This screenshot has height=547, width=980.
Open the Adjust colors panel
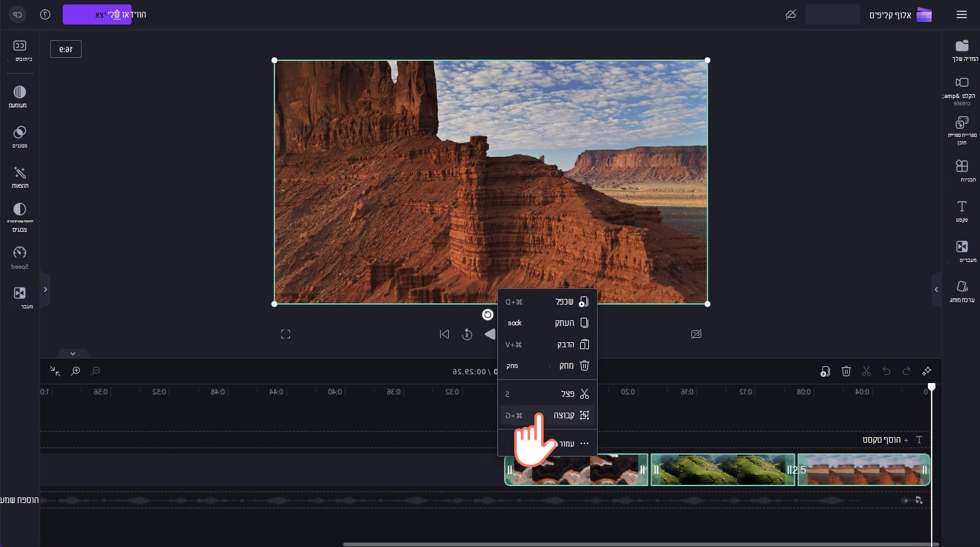[x=20, y=217]
